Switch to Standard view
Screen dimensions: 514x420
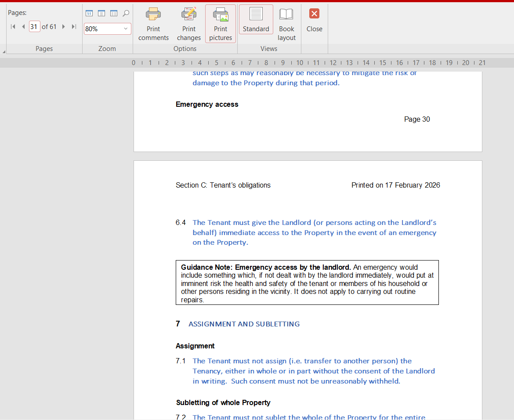tap(256, 20)
